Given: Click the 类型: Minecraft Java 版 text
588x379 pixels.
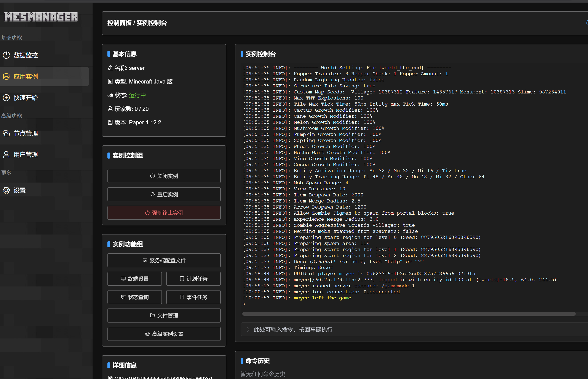Looking at the screenshot, I should pos(144,82).
